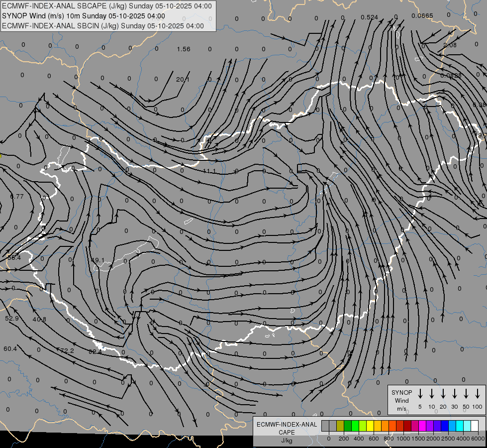Click the 6000 tick label in CAPE legend
487x448 pixels.
pos(478,439)
